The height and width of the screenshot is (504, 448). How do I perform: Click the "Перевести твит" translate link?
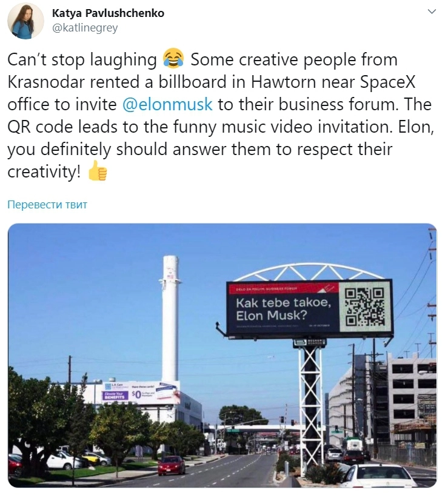(x=47, y=205)
